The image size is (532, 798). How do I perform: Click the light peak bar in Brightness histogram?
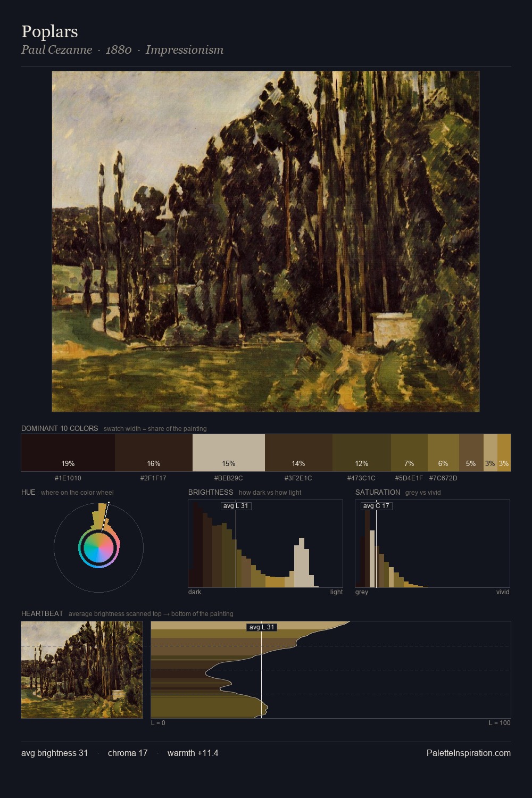coord(302,562)
